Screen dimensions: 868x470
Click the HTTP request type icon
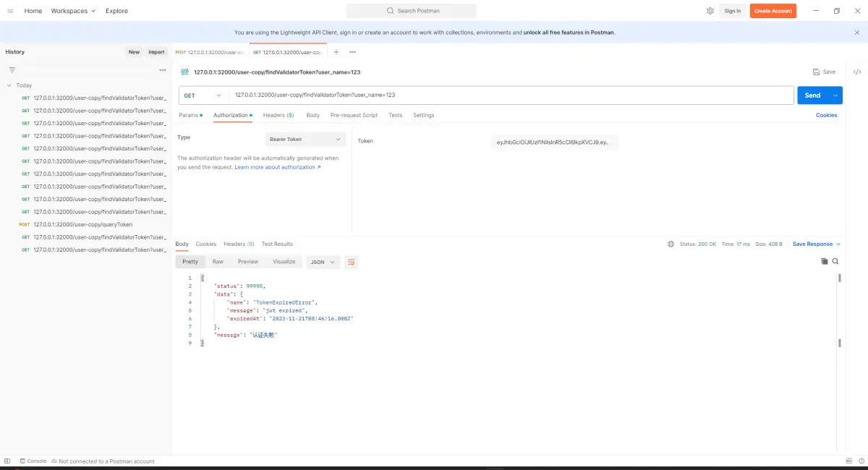(x=185, y=72)
